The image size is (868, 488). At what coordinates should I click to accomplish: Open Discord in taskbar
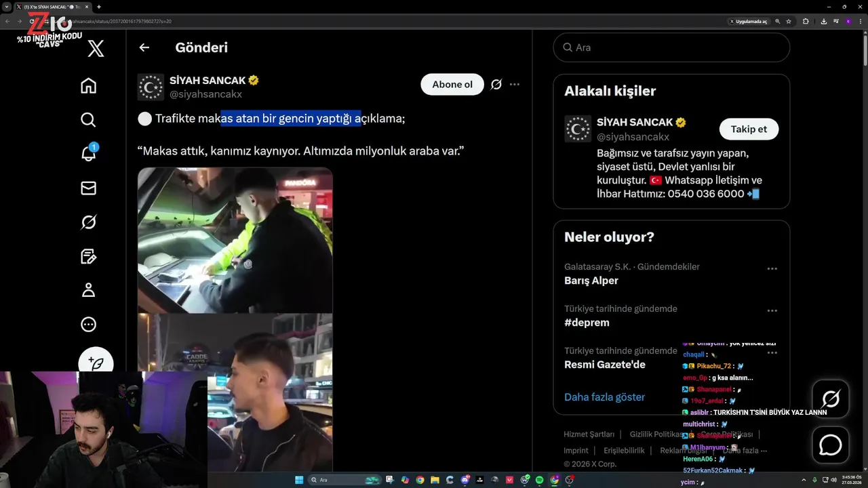[x=465, y=480]
